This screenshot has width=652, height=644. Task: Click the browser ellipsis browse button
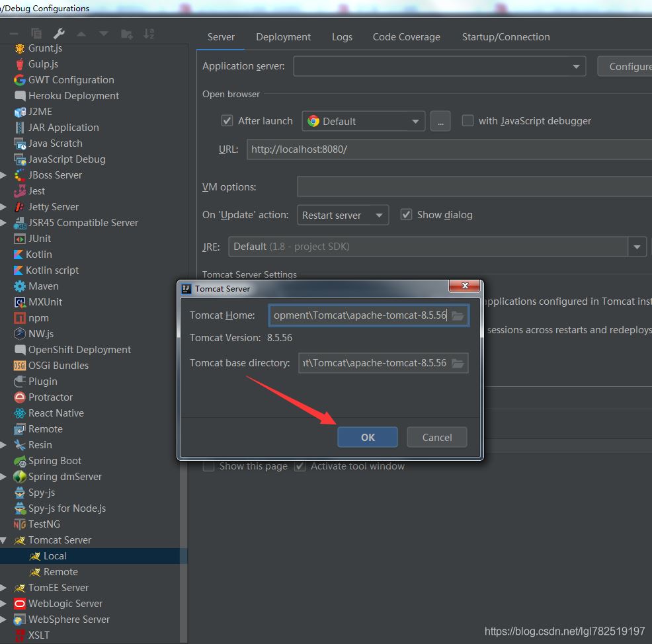[x=440, y=121]
